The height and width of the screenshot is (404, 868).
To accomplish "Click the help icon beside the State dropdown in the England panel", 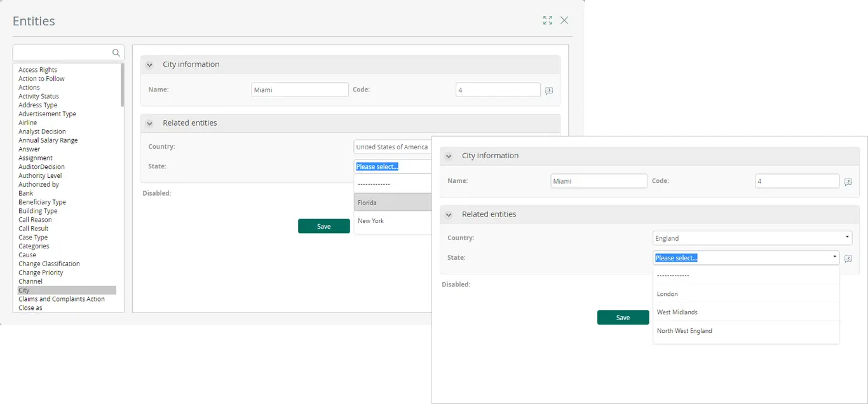I will click(848, 259).
